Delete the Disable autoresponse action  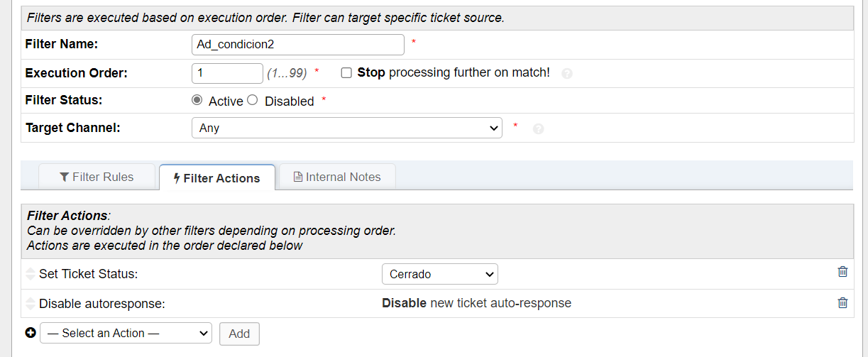click(x=842, y=303)
